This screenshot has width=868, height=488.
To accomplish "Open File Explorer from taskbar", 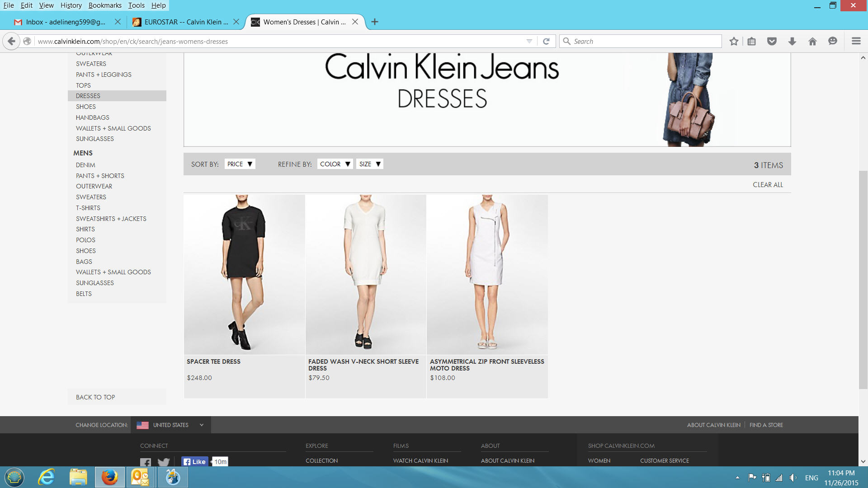I will point(78,477).
